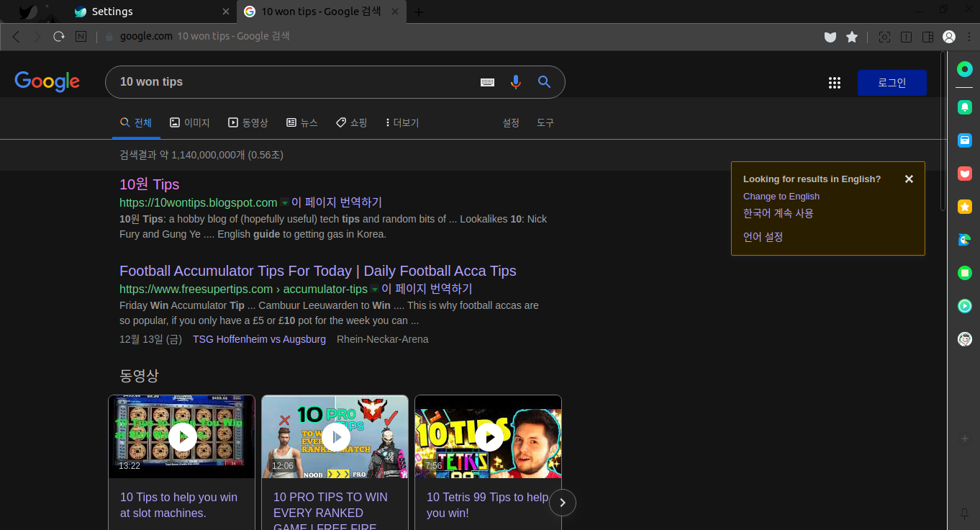Dismiss the Looking for results in English popup
This screenshot has height=530, width=980.
tap(909, 179)
